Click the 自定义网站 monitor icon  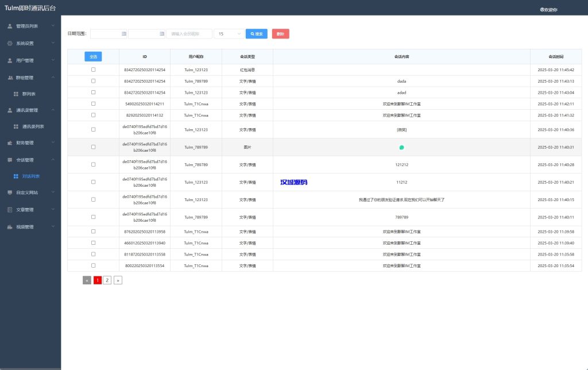(10, 192)
